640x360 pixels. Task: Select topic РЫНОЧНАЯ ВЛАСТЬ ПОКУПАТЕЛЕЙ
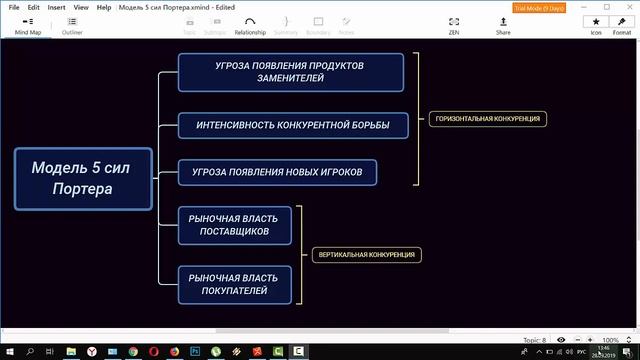235,284
